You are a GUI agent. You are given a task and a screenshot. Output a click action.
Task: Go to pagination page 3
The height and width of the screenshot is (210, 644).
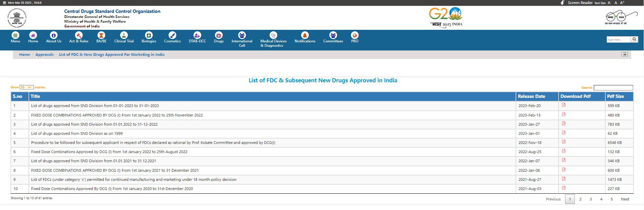pyautogui.click(x=591, y=199)
